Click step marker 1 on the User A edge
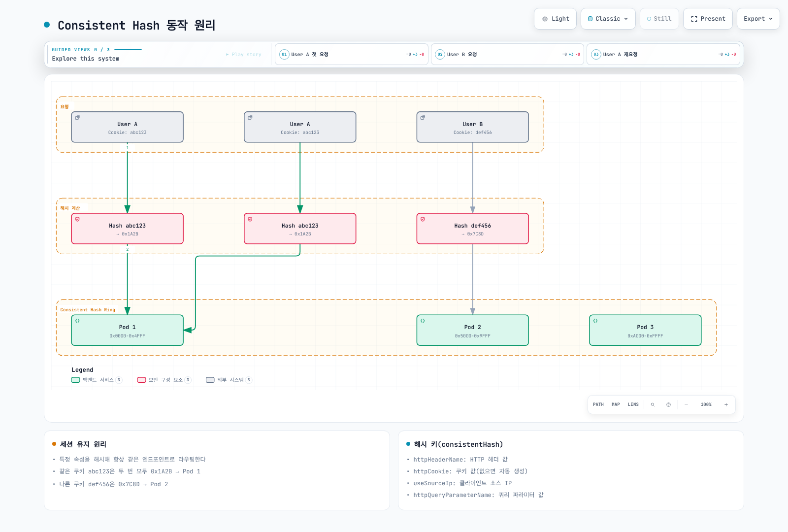 pos(128,148)
